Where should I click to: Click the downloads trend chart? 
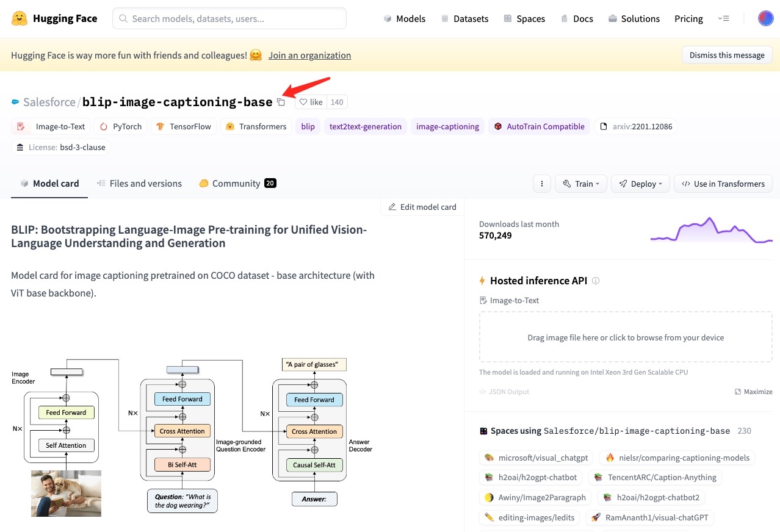coord(711,230)
